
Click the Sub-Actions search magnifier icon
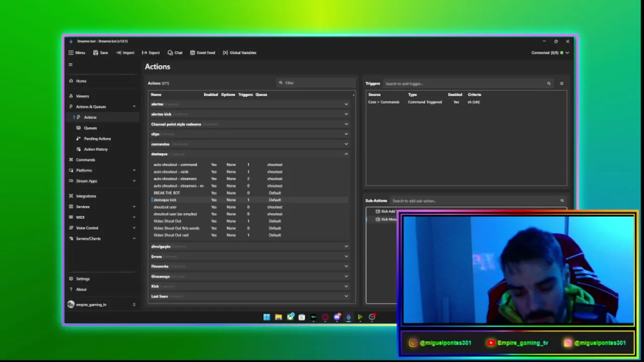coord(562,201)
